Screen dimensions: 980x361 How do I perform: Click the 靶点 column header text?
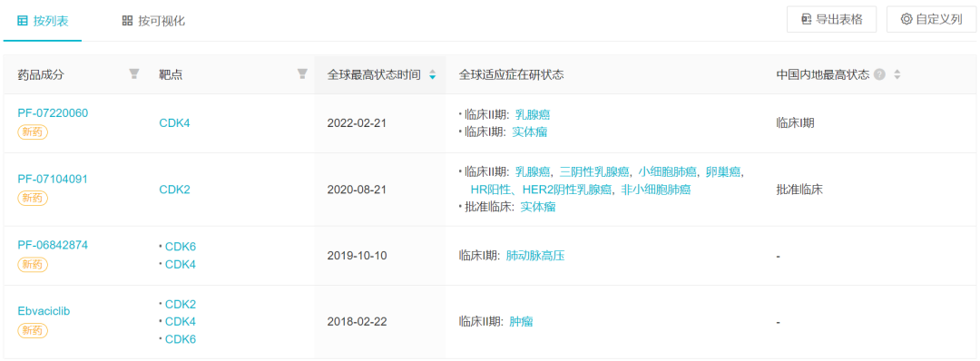[x=171, y=74]
